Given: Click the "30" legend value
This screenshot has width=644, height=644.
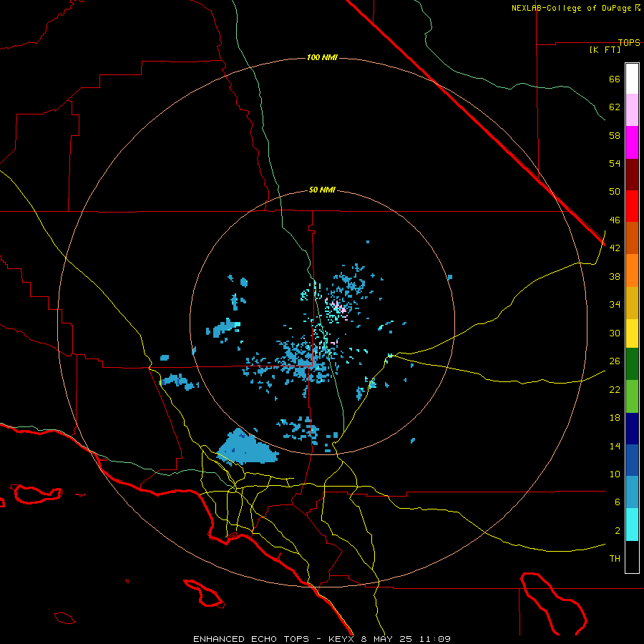Looking at the screenshot, I should point(615,333).
